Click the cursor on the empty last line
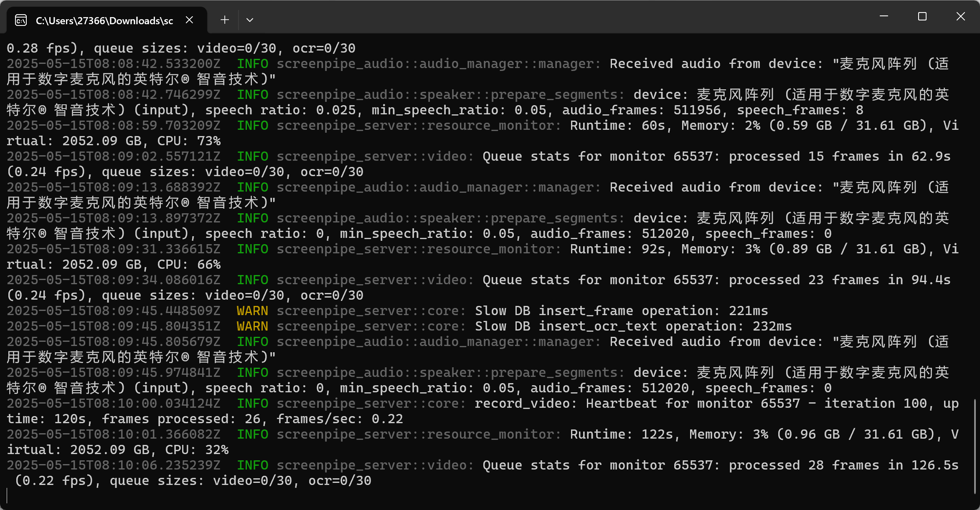 (8, 496)
